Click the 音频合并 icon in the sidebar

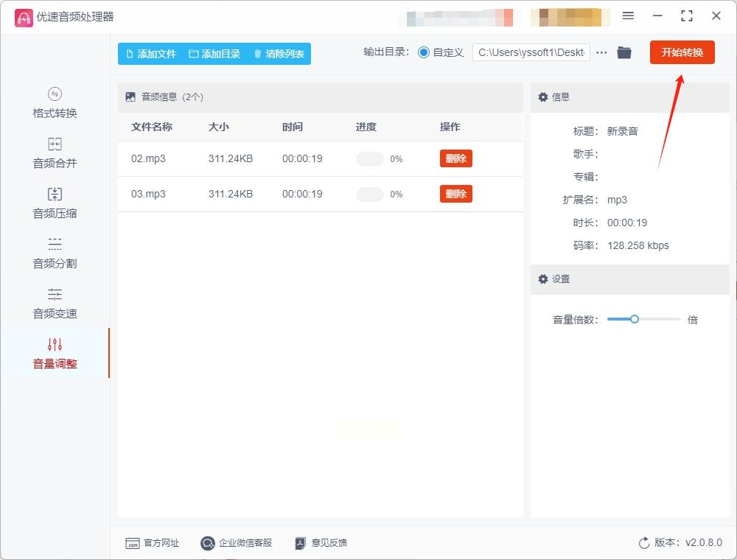(55, 144)
